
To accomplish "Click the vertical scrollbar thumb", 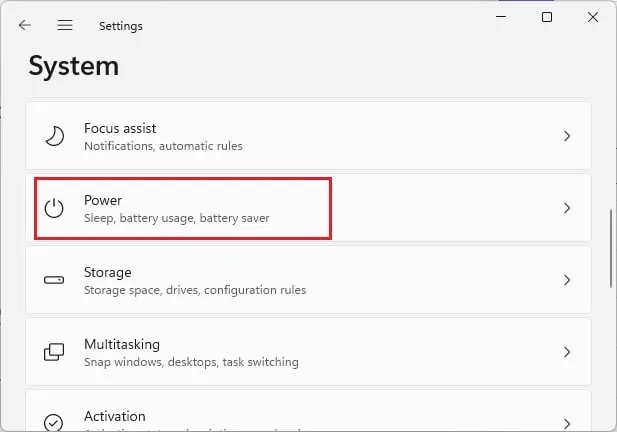I will click(x=611, y=249).
